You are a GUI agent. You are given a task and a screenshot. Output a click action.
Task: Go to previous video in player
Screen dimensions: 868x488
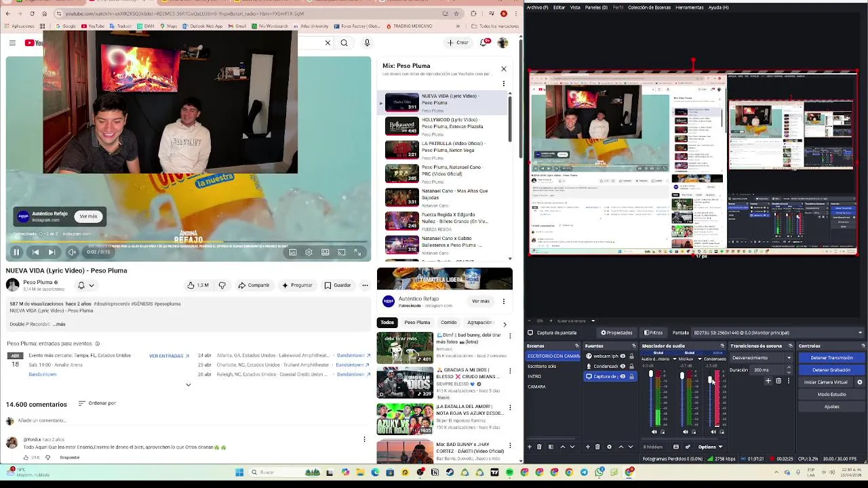pyautogui.click(x=35, y=252)
